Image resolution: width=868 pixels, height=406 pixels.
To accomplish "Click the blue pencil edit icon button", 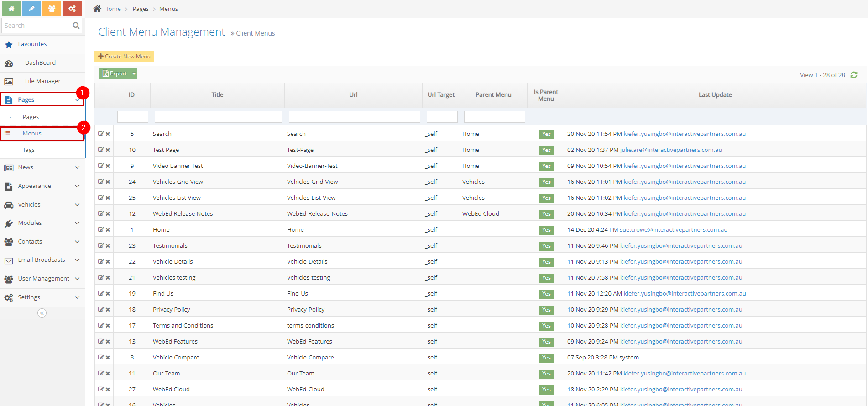I will point(31,9).
